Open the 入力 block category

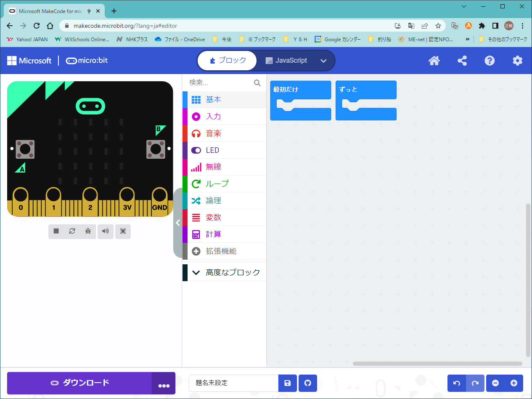[224, 117]
